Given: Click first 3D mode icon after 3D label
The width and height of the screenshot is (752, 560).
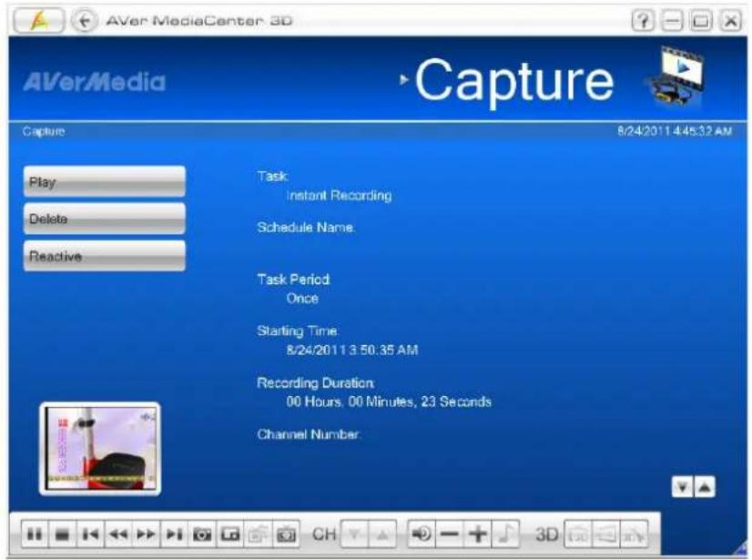Looking at the screenshot, I should tap(578, 534).
